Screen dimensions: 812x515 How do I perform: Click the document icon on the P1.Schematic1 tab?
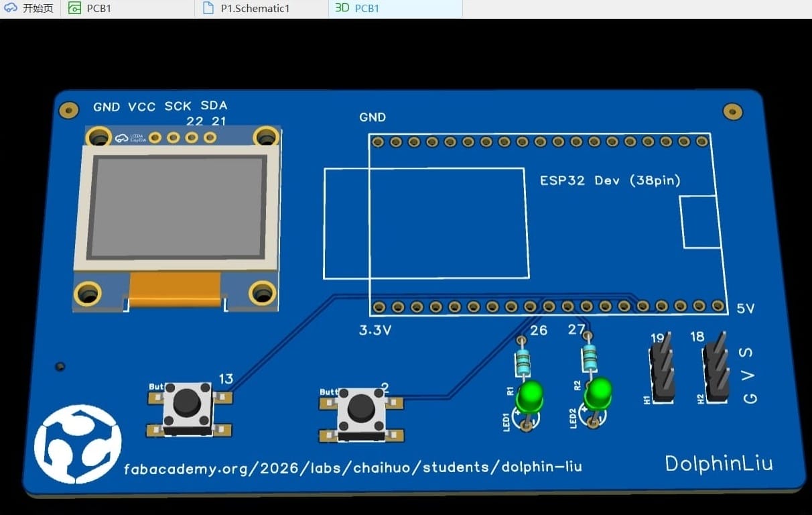(x=208, y=9)
